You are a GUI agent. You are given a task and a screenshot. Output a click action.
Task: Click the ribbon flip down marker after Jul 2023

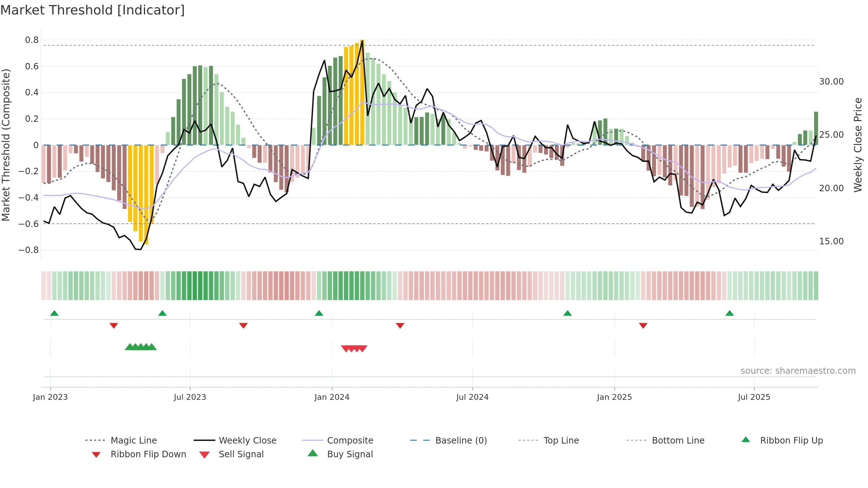[x=243, y=326]
